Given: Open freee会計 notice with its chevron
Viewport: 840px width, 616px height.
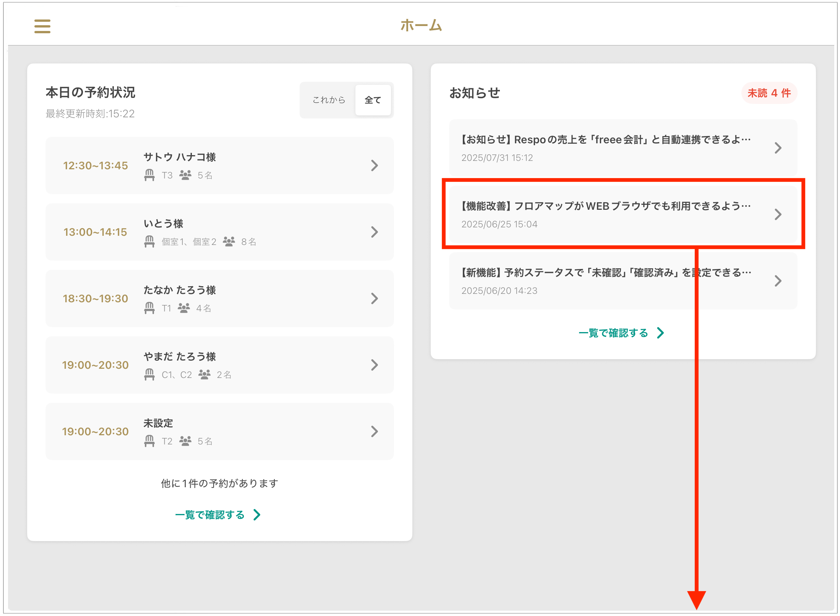Looking at the screenshot, I should (778, 148).
